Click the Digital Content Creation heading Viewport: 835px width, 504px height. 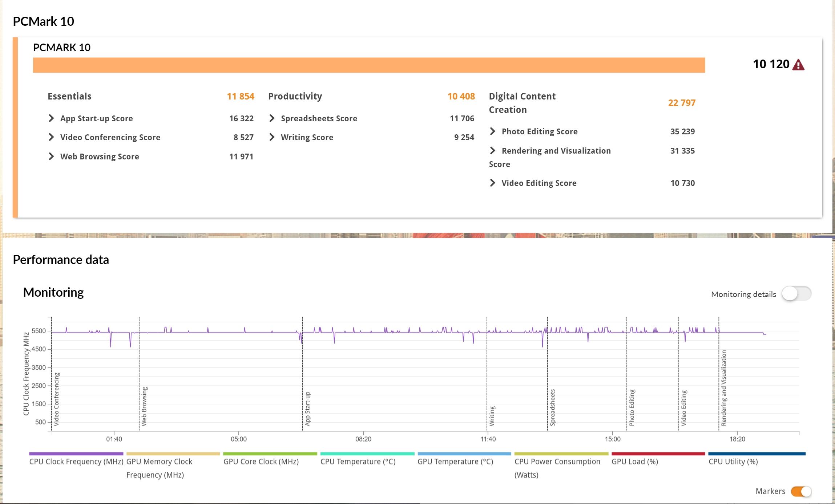click(522, 103)
